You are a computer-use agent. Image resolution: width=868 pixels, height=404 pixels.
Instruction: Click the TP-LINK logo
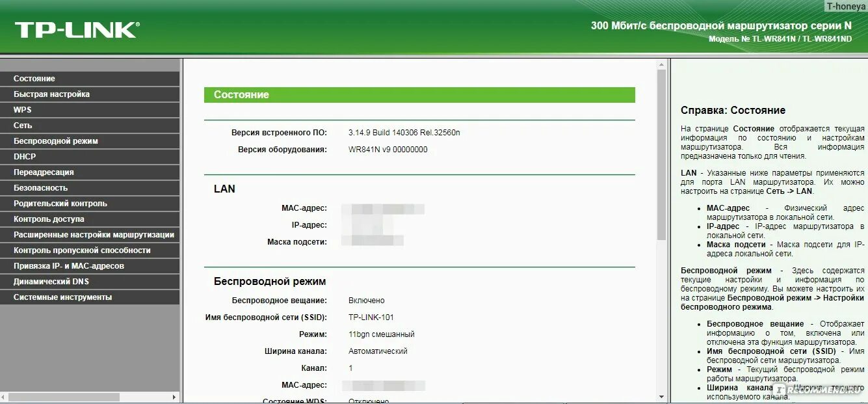tap(77, 30)
